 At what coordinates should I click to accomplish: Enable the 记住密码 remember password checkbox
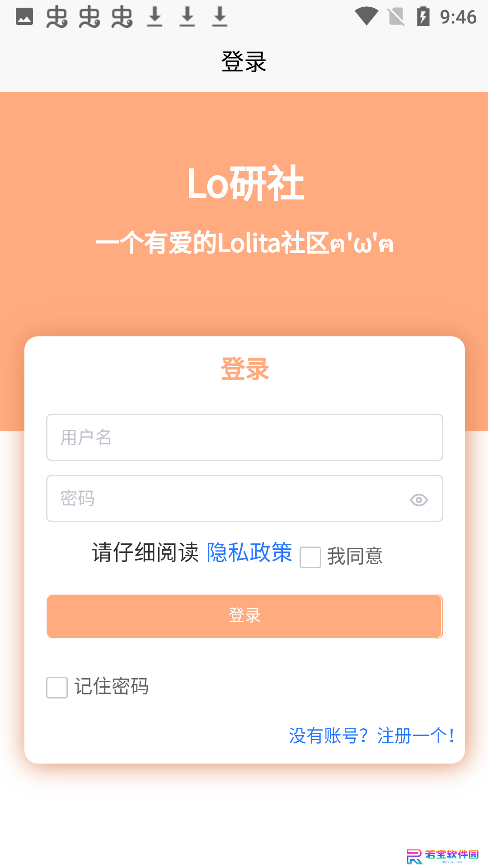pyautogui.click(x=57, y=687)
